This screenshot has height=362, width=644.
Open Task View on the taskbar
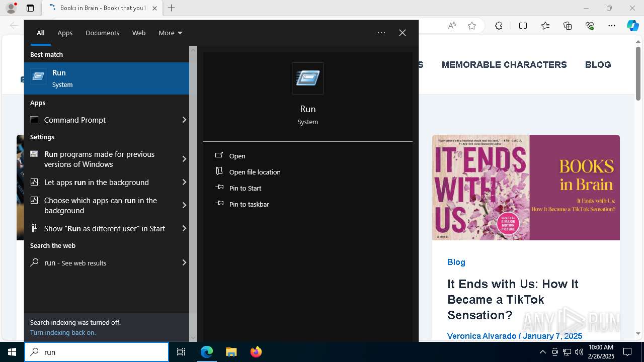click(x=181, y=352)
